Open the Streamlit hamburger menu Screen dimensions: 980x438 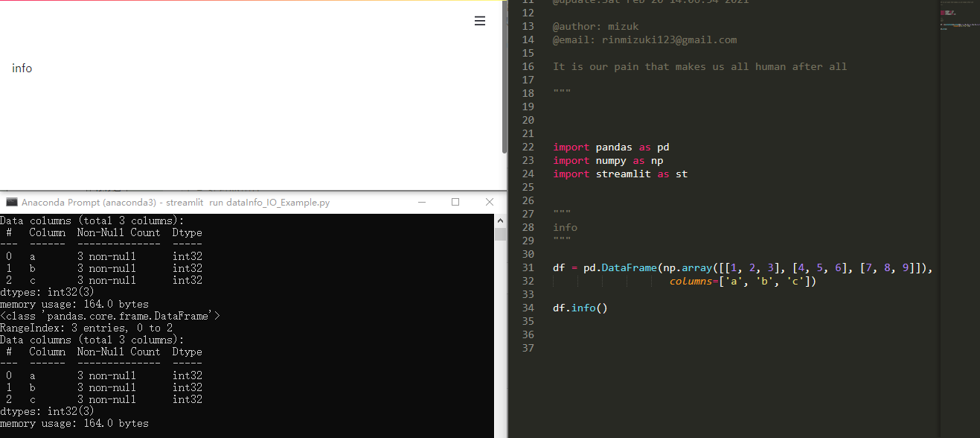tap(480, 21)
